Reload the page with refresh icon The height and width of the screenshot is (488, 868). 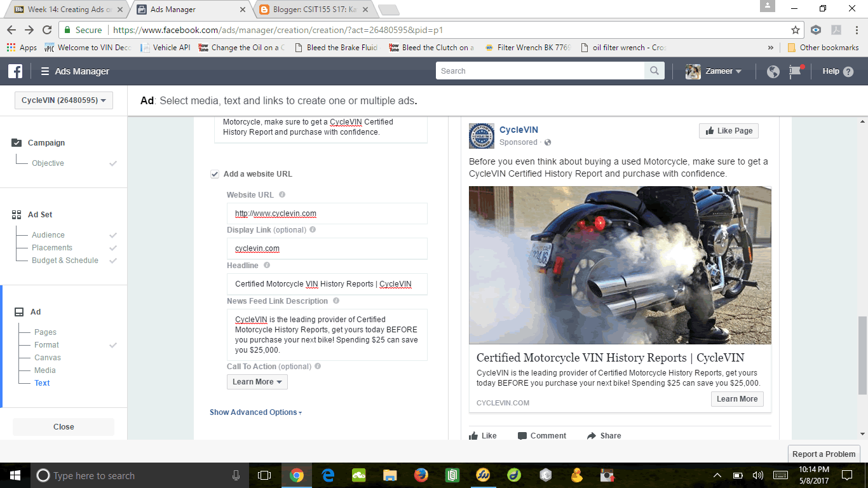tap(47, 30)
